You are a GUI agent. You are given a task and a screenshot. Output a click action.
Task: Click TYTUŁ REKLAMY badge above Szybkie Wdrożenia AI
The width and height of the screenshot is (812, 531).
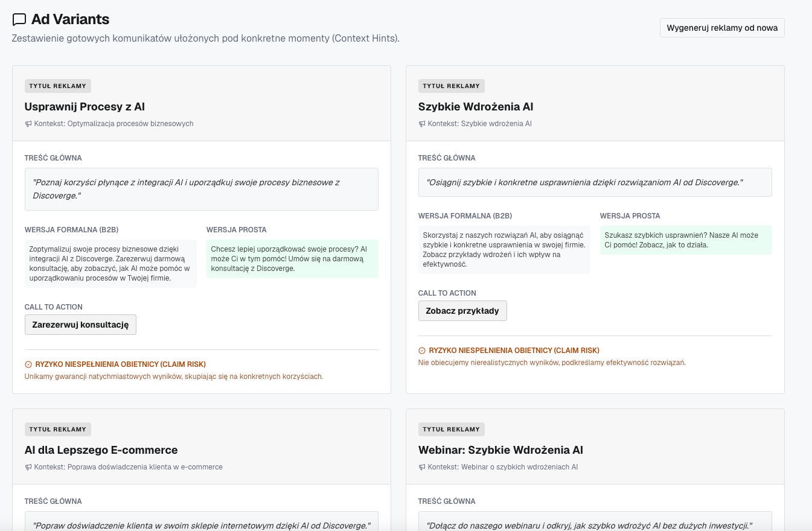pos(452,86)
